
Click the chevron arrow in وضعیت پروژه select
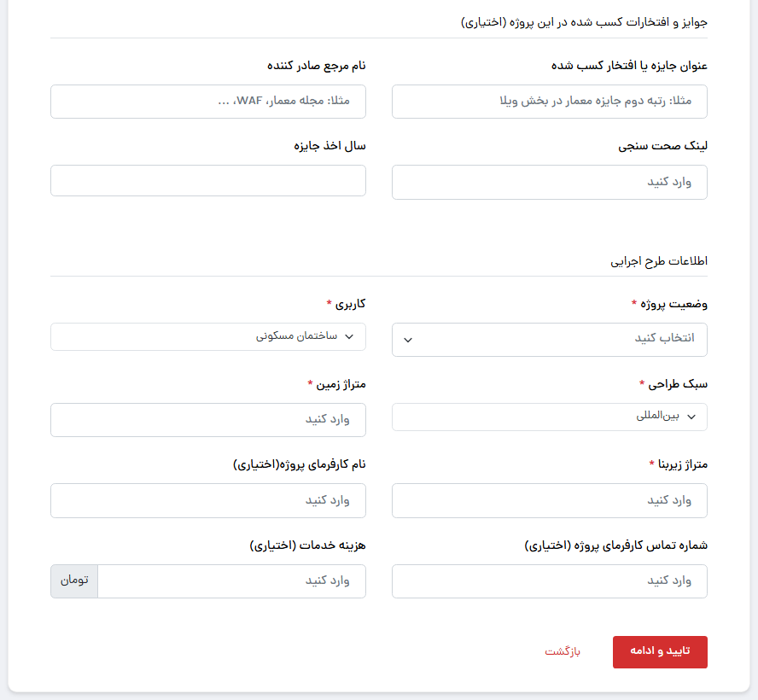pyautogui.click(x=408, y=340)
